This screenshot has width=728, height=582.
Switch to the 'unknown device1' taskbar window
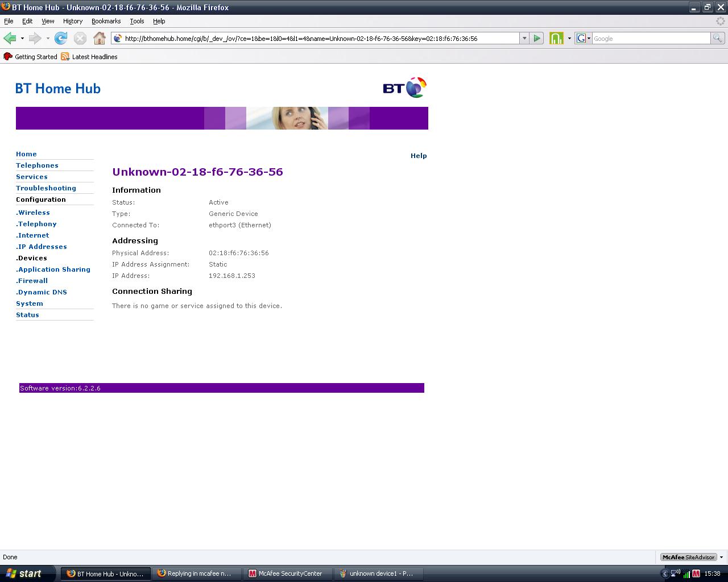point(379,573)
